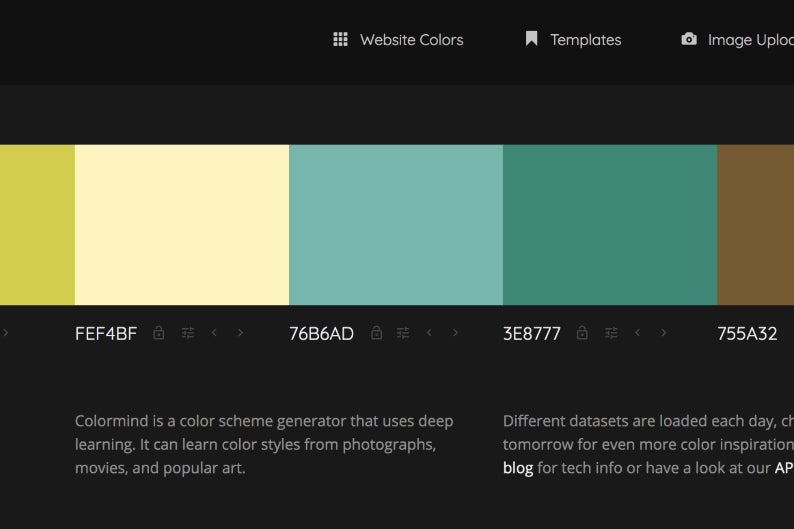Move 76B6AD color left

(x=429, y=333)
